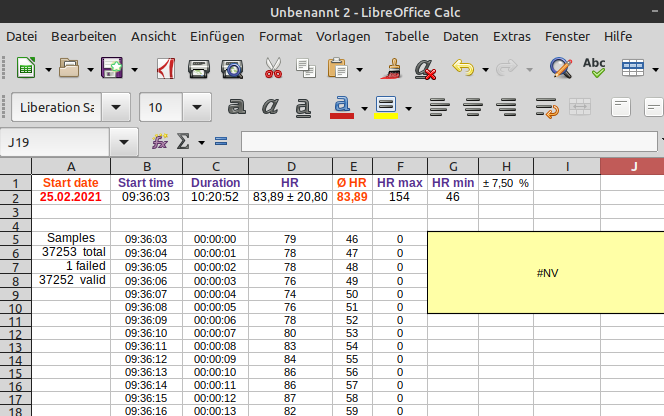This screenshot has width=664, height=416.
Task: Select column J header
Action: [632, 166]
